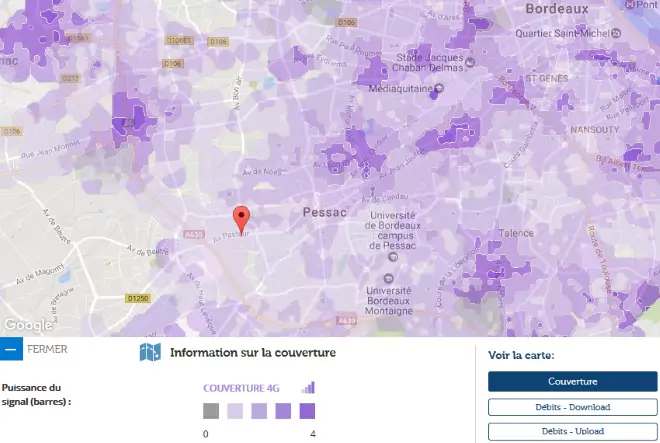Click the Av de Magonty street label

pyautogui.click(x=40, y=273)
